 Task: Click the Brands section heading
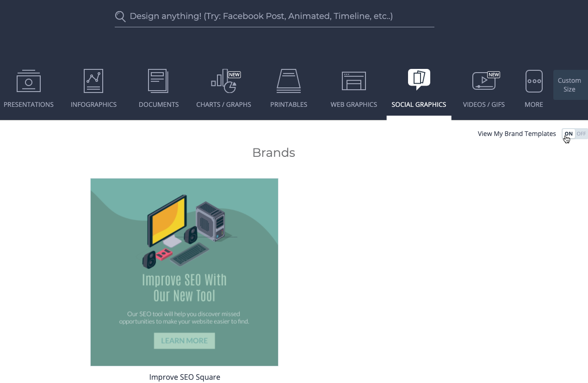273,153
